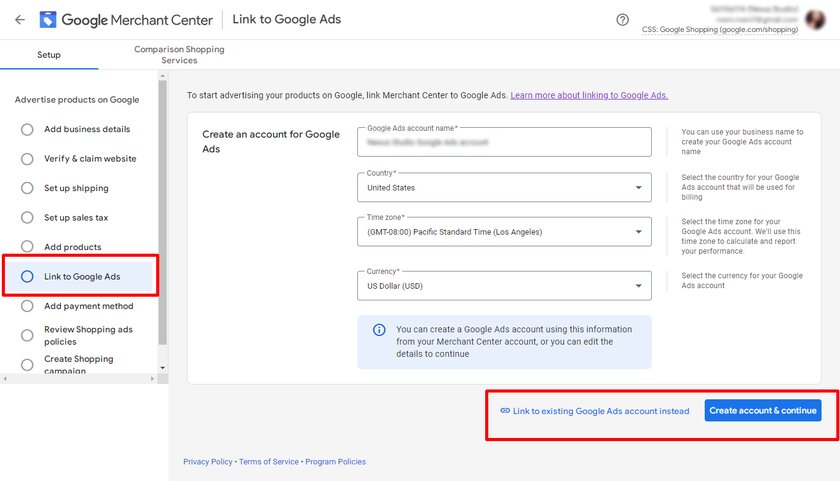The height and width of the screenshot is (481, 840).
Task: Click Create account & continue button
Action: click(x=763, y=410)
